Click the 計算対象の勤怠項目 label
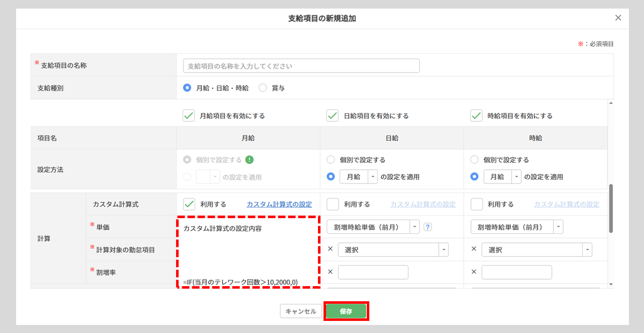 click(x=125, y=249)
